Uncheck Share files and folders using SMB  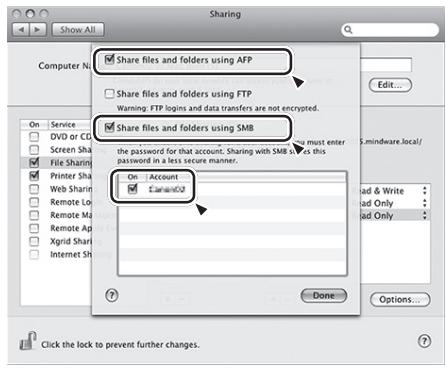[109, 127]
